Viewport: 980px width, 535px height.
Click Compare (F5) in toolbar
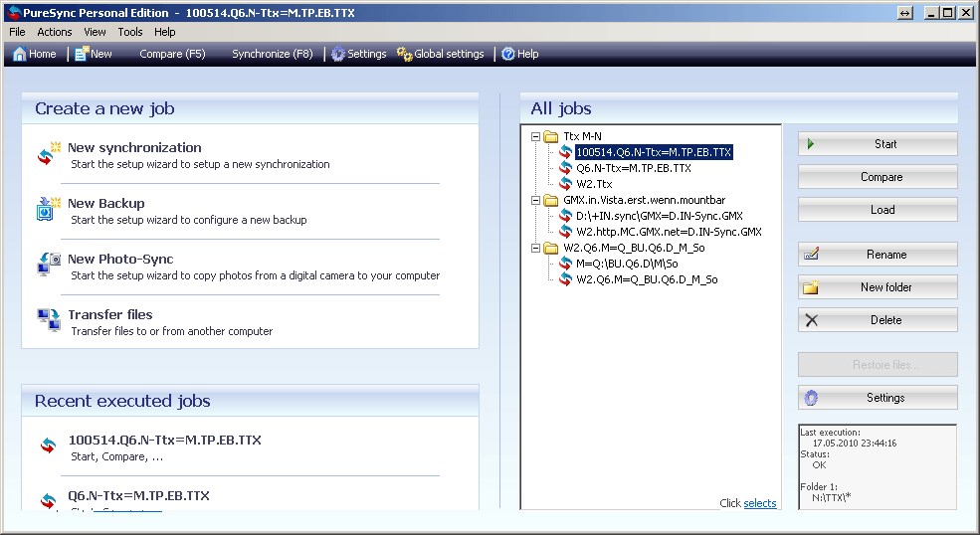coord(172,54)
